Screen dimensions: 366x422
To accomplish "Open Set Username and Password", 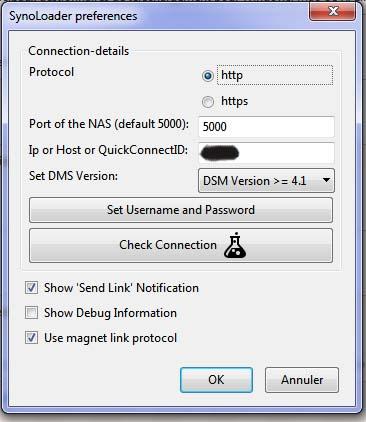I will [181, 210].
